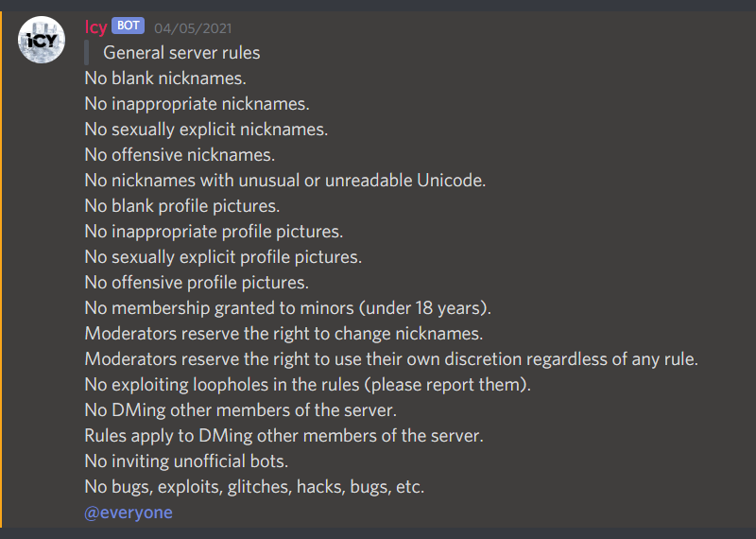Image resolution: width=756 pixels, height=539 pixels.
Task: Click the line 'No bugs, exploits, glitches, hacks'
Action: coord(254,487)
